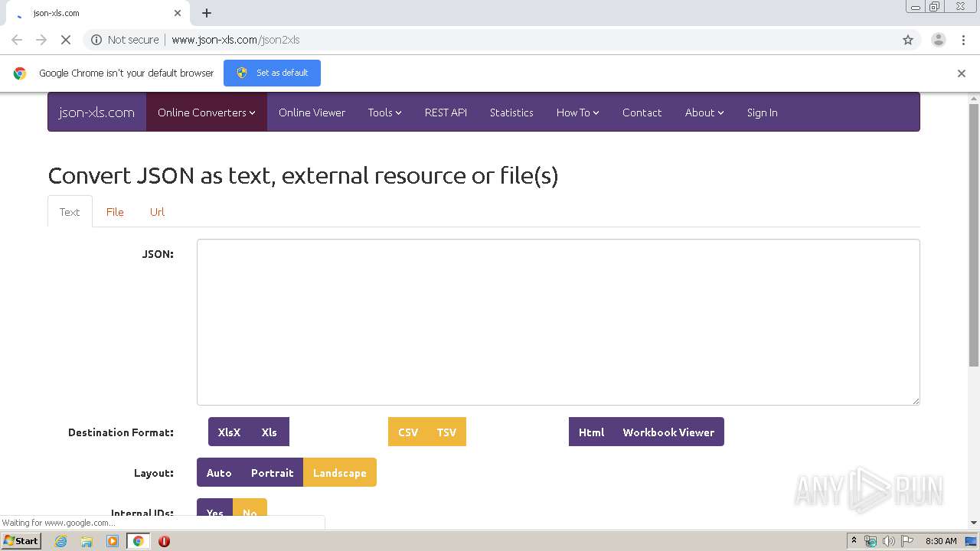This screenshot has height=551, width=980.
Task: Click the taskbar clock showing 8:30 AM
Action: point(941,541)
